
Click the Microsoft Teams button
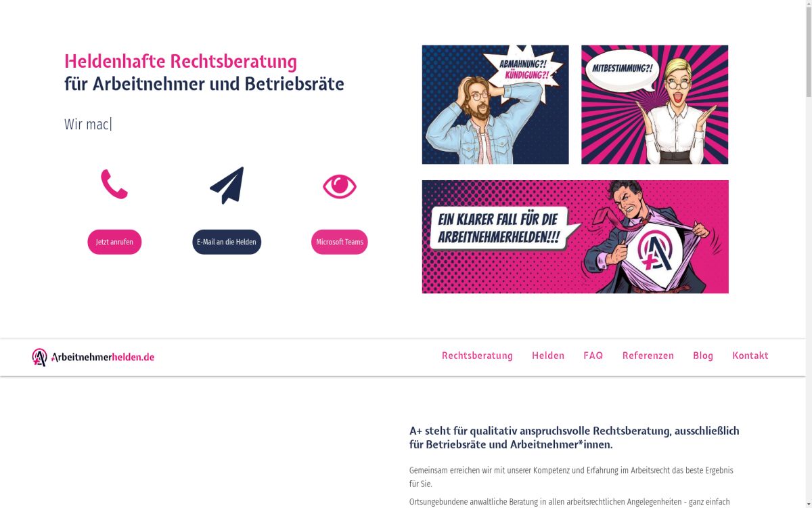(x=340, y=242)
